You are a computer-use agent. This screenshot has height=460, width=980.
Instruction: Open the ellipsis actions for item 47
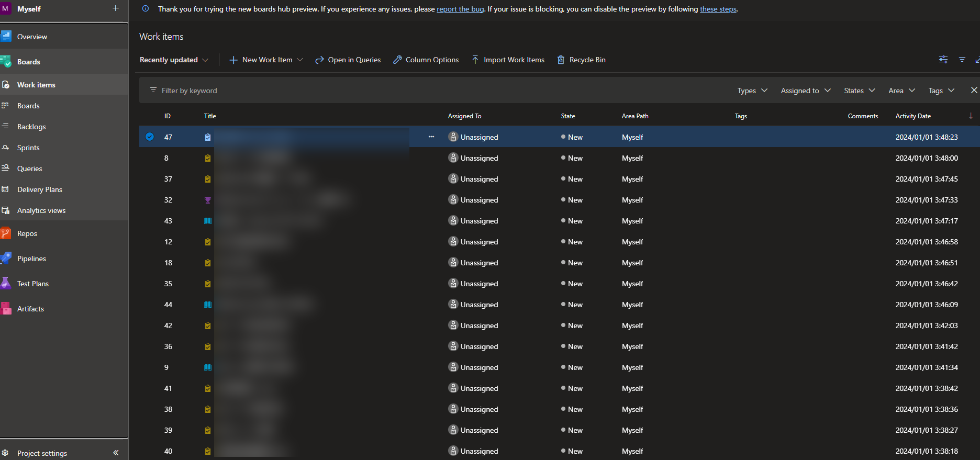[431, 137]
